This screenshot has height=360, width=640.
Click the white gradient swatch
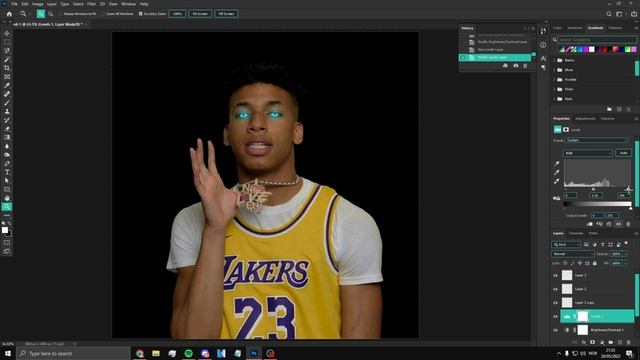coord(592,49)
